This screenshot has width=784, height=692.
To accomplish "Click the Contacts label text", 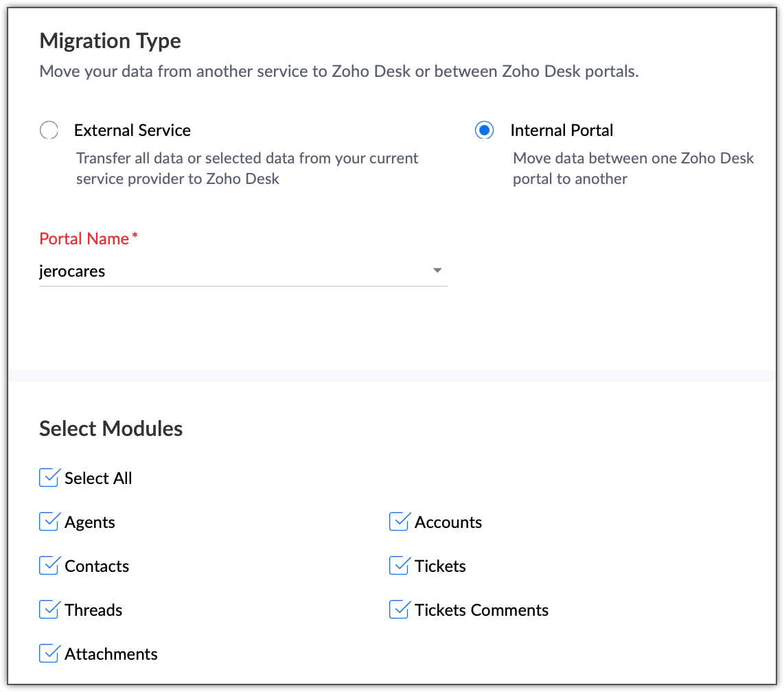I will (x=97, y=566).
